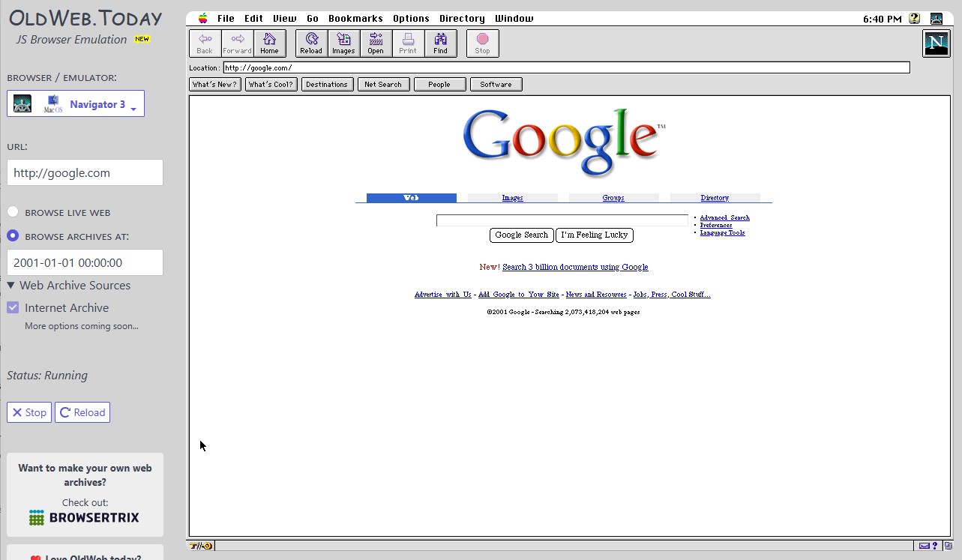
Task: Click the archive date field
Action: pos(85,262)
